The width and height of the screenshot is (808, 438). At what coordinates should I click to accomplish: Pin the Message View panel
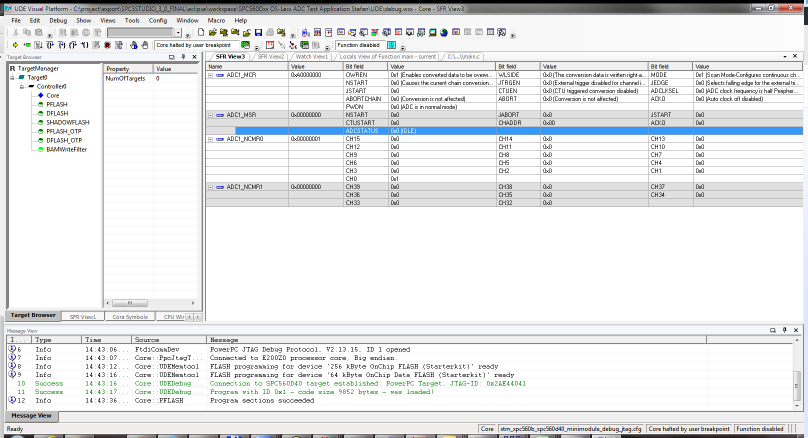(x=784, y=330)
